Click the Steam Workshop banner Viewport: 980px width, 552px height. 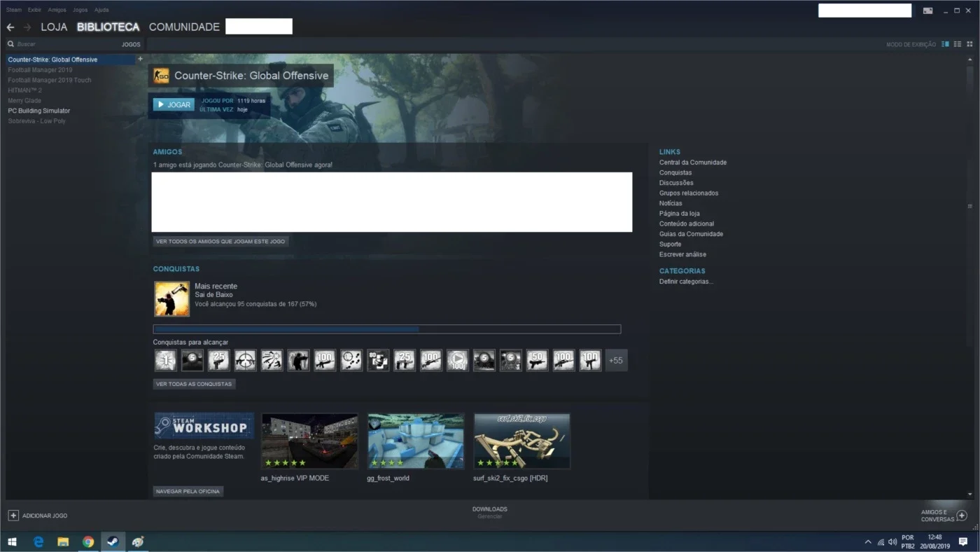[204, 426]
